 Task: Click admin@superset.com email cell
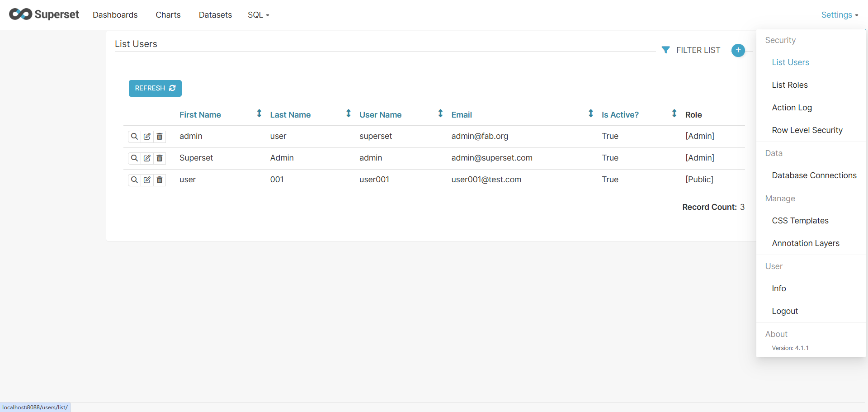coord(492,158)
